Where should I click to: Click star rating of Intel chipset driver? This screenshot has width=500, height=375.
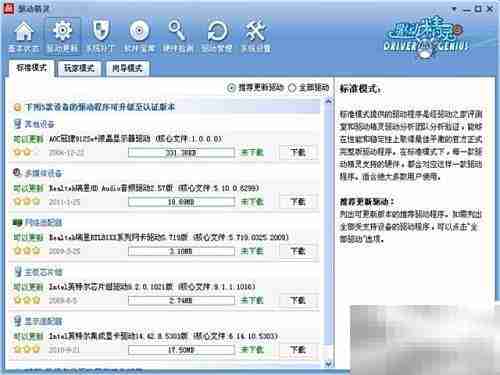[x=27, y=300]
